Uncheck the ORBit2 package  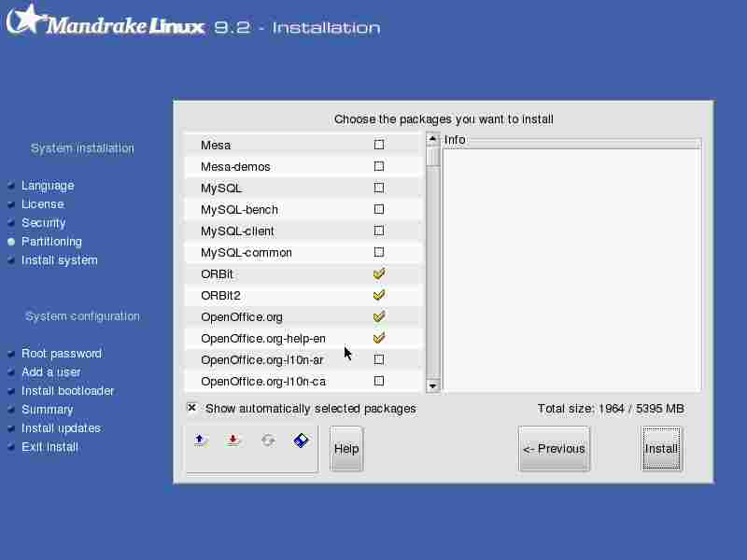pyautogui.click(x=379, y=295)
